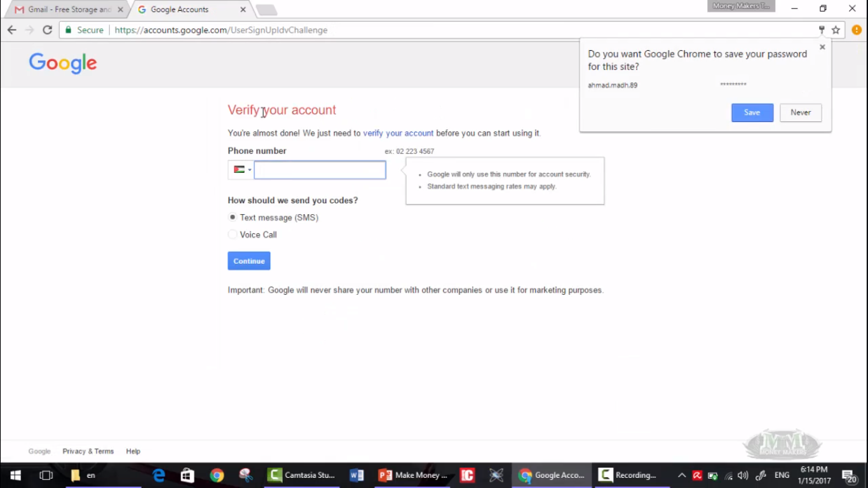This screenshot has width=868, height=488.
Task: Check the battery tray icon
Action: (x=712, y=475)
